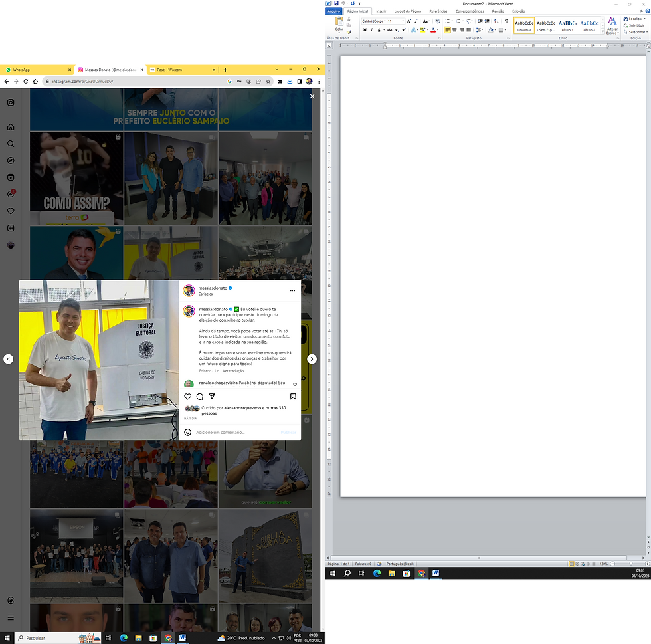
Task: Open Instagram Notifications heart in sidebar
Action: 11,211
